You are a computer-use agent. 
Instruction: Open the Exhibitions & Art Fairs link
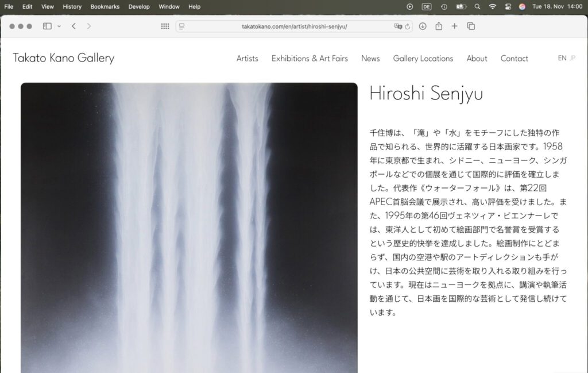[310, 59]
